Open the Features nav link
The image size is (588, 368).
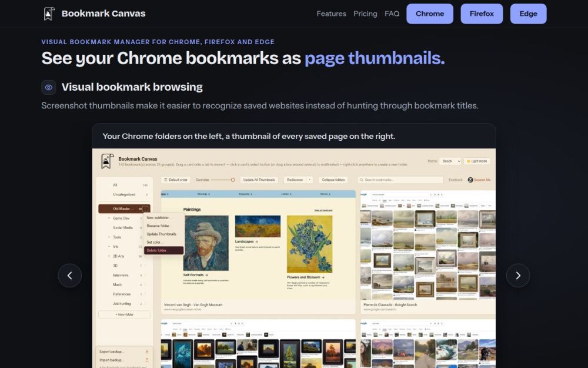point(331,14)
